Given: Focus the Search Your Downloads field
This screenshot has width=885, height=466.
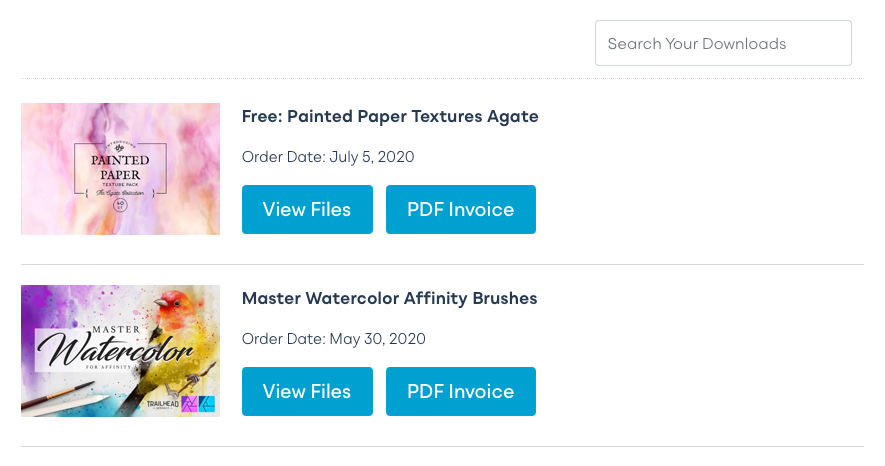Looking at the screenshot, I should 723,44.
